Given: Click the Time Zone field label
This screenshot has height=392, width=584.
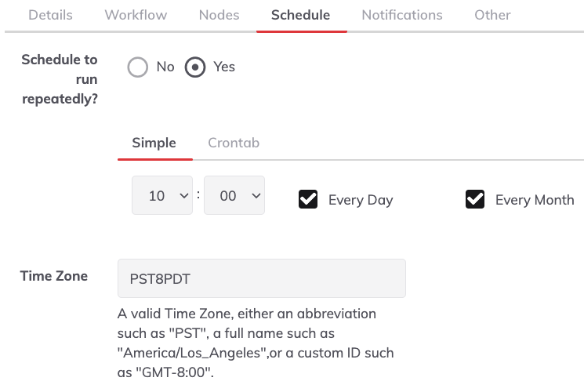Looking at the screenshot, I should 54,276.
